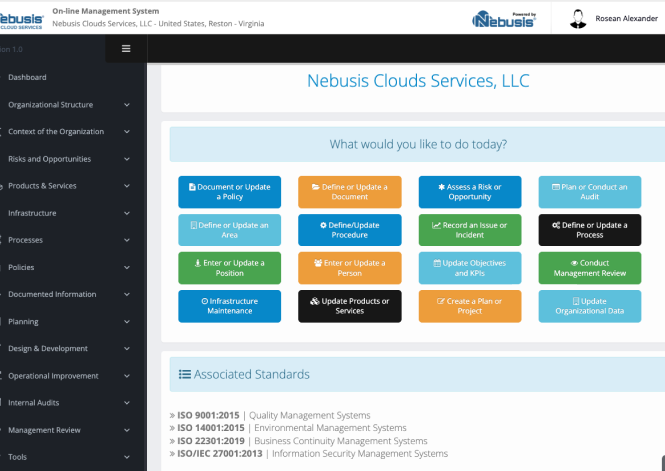The image size is (665, 471).
Task: Expand Documented Information sidebar section
Action: coord(65,295)
